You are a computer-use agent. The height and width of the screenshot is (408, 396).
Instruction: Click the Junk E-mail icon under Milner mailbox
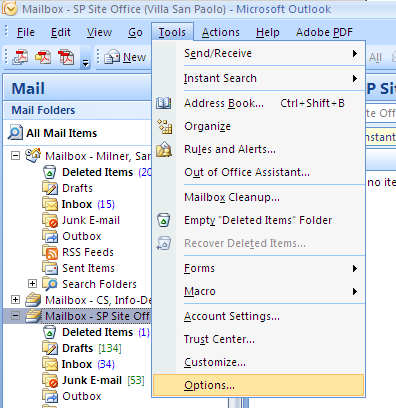pos(50,220)
